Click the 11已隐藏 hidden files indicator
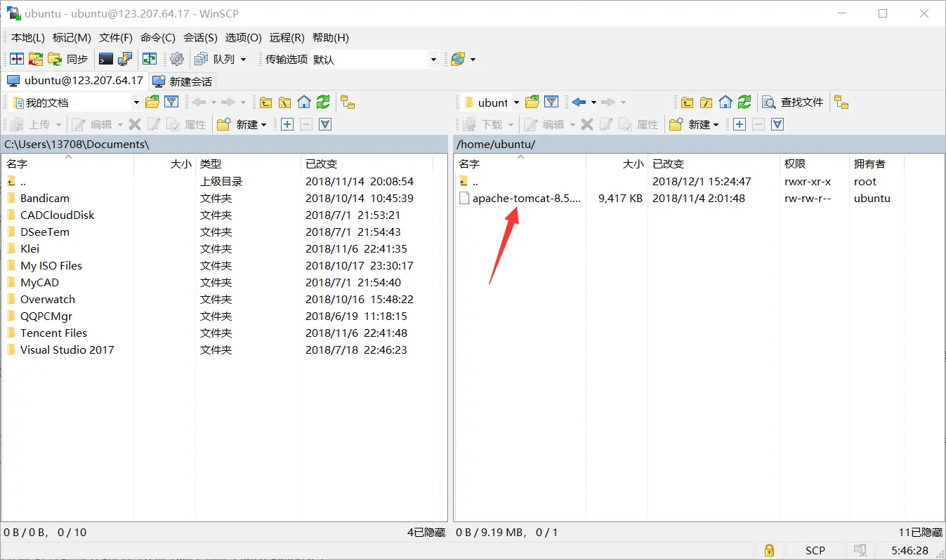Image resolution: width=946 pixels, height=560 pixels. pos(920,532)
